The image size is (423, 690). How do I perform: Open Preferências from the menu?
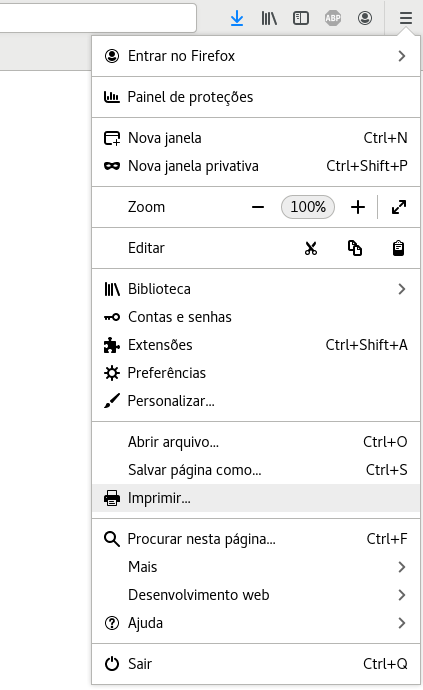click(x=256, y=373)
